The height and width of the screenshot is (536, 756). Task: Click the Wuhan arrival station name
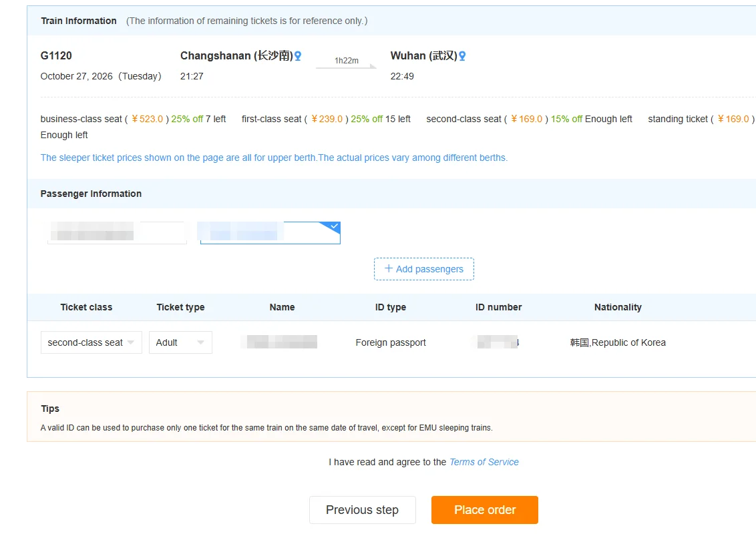click(424, 56)
